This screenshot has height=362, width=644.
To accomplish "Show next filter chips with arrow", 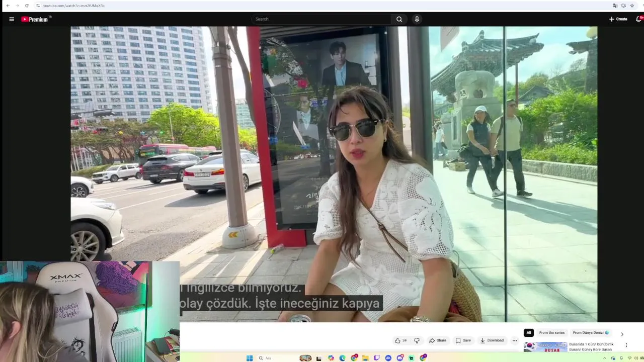I will coord(622,334).
